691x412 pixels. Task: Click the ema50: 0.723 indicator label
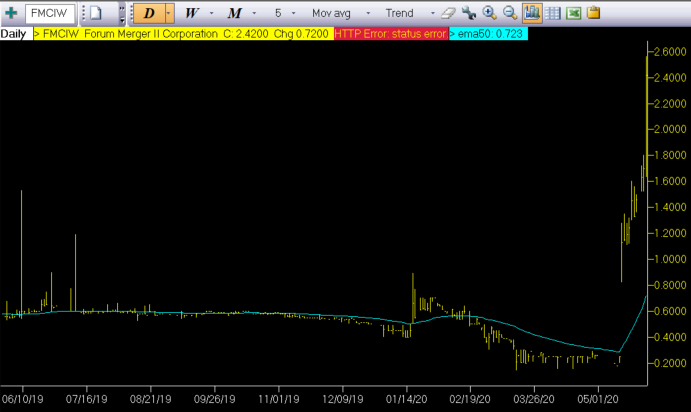click(490, 34)
